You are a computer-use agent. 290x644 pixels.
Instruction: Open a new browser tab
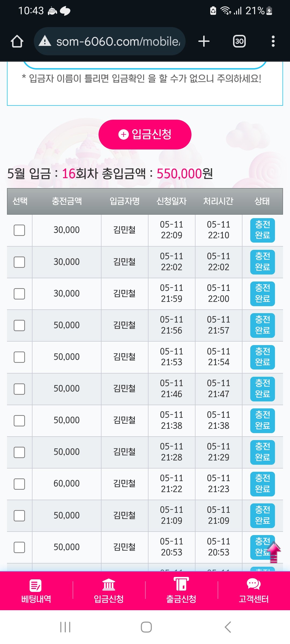click(x=204, y=41)
